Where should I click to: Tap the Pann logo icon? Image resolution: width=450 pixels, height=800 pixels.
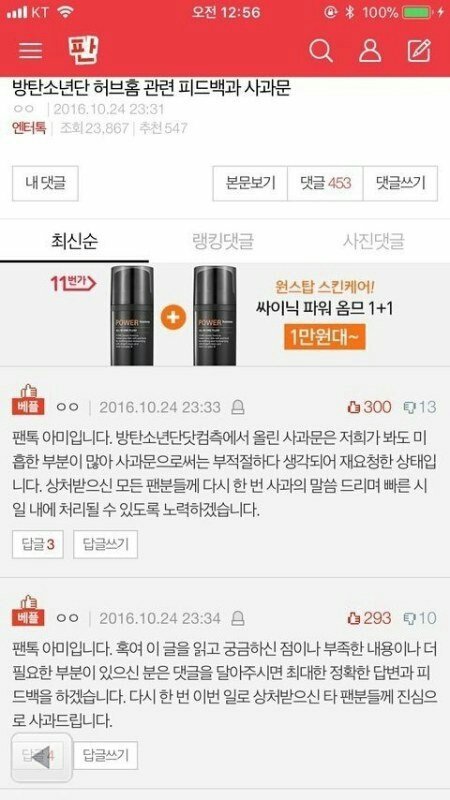pyautogui.click(x=83, y=51)
